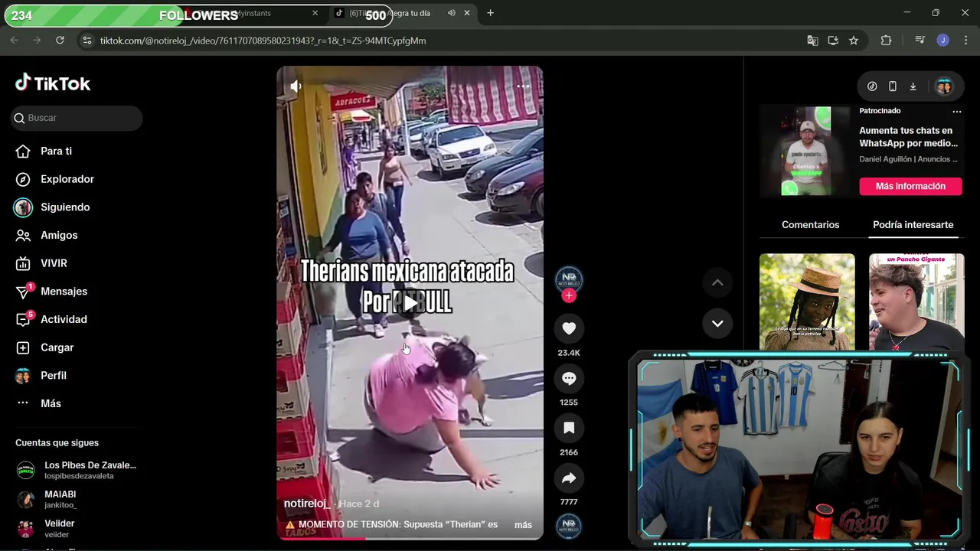Open the media control icon in toolbar
This screenshot has width=980, height=551.
point(920,41)
